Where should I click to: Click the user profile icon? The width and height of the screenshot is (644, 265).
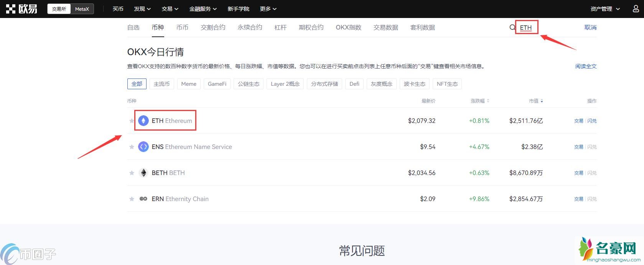click(636, 9)
